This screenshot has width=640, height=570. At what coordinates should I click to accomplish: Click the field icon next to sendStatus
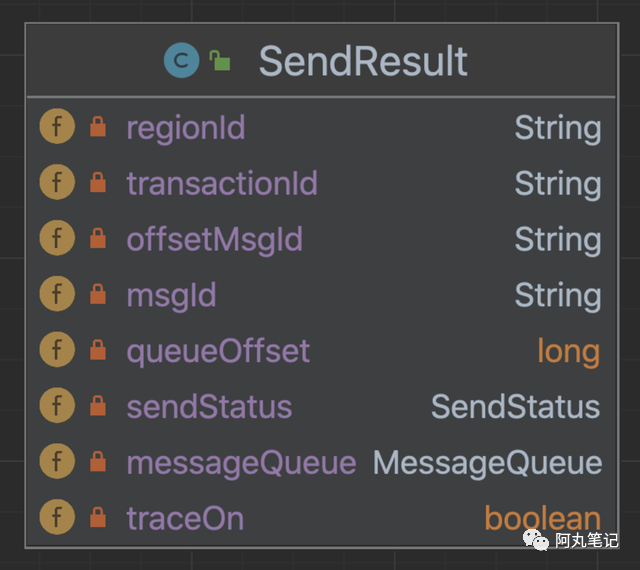tap(57, 407)
